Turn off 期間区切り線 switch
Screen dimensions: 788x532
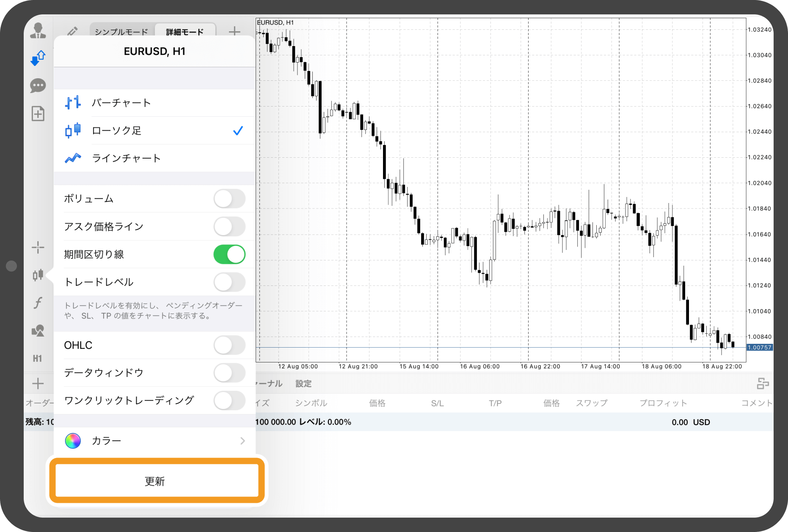pos(229,255)
